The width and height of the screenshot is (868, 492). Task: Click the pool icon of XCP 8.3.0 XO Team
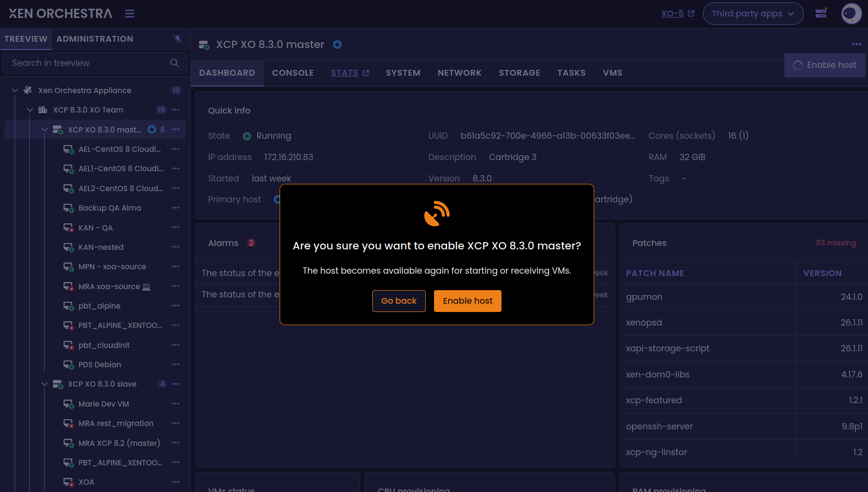[x=43, y=110]
